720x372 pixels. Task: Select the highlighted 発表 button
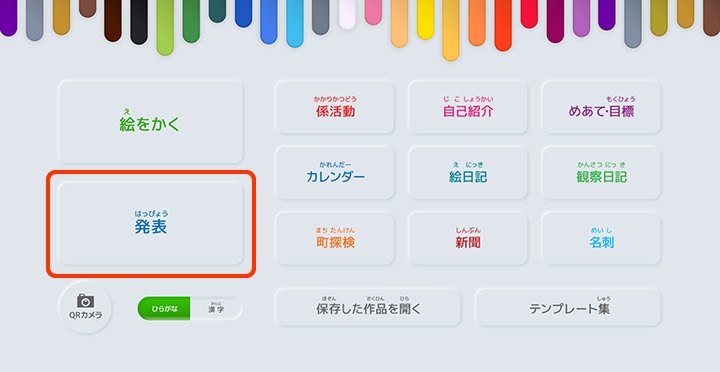[x=151, y=224]
